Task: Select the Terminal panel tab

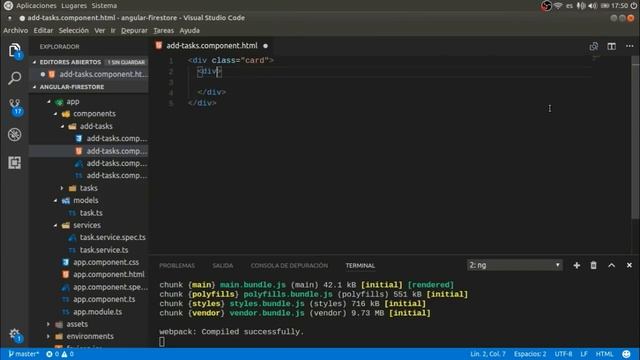Action: [360, 266]
